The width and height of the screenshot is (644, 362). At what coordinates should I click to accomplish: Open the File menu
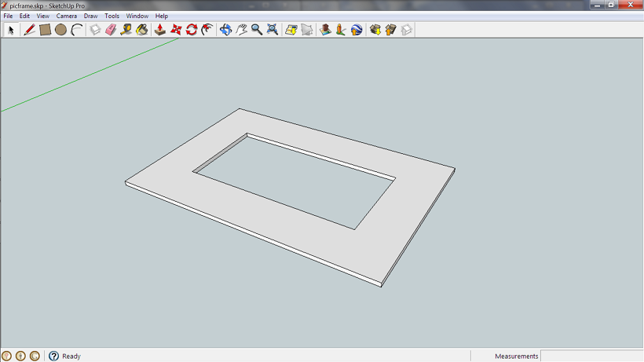[x=8, y=16]
